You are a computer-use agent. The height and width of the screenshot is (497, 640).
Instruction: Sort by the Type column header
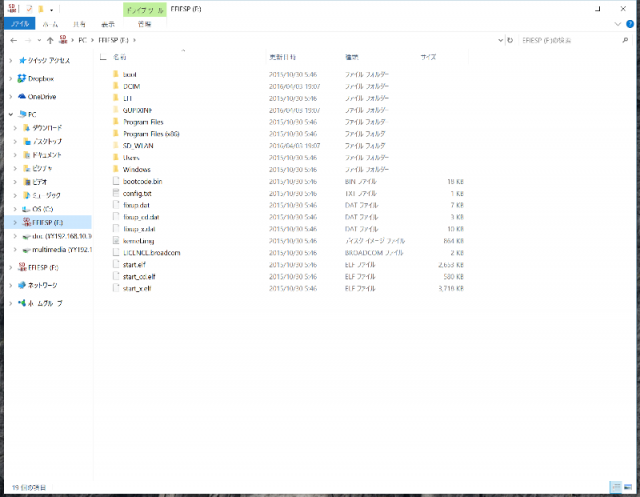[x=352, y=57]
